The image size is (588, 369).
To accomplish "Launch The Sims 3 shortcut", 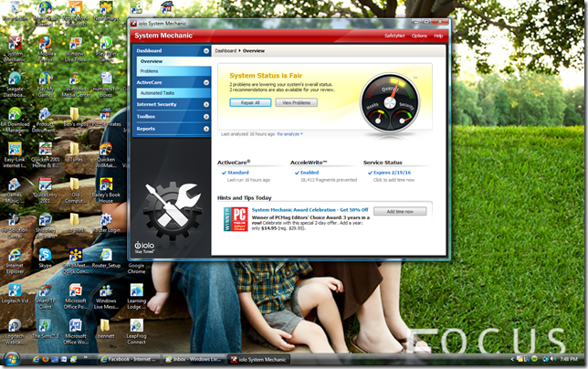I will [45, 329].
